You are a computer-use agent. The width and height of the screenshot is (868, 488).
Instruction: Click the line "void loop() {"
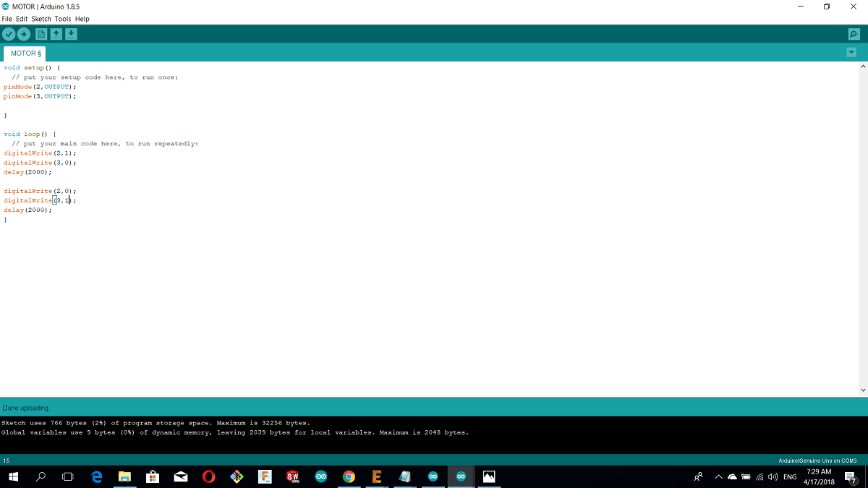click(x=30, y=134)
